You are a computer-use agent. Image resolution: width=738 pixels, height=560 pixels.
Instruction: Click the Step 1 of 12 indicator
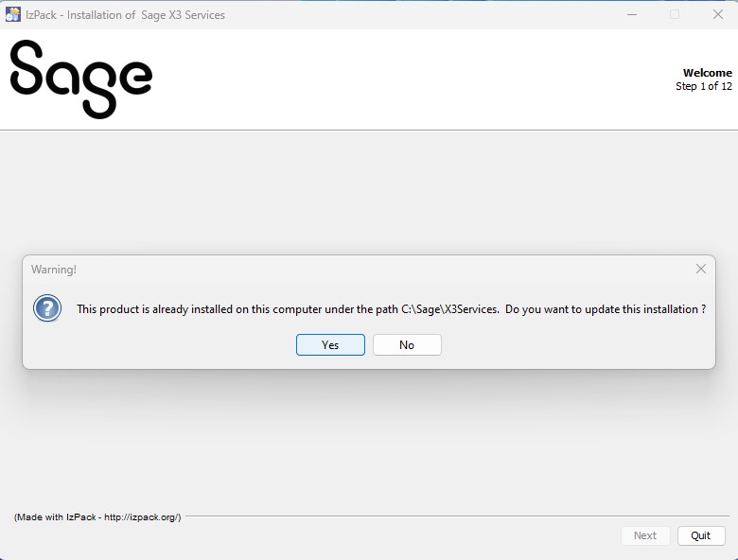(703, 86)
